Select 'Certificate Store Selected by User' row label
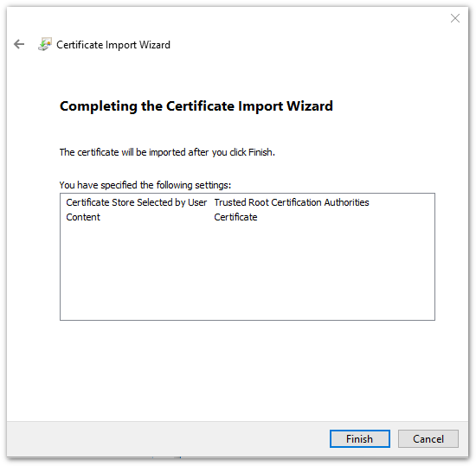The width and height of the screenshot is (476, 466). [136, 202]
